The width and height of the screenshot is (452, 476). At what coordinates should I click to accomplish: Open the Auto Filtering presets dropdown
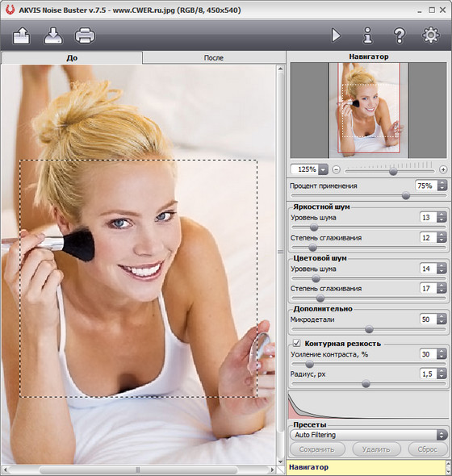tap(369, 435)
